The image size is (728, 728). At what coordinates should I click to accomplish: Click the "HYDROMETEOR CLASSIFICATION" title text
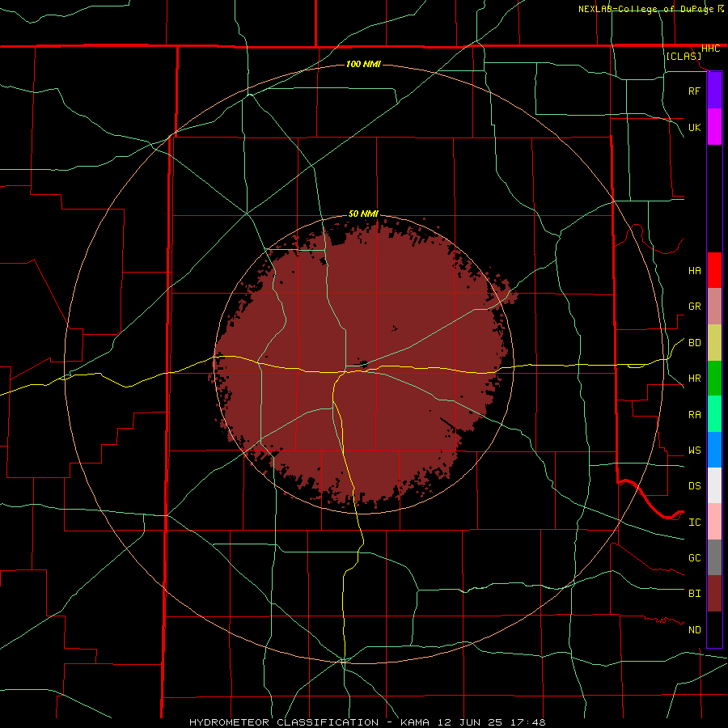point(284,722)
